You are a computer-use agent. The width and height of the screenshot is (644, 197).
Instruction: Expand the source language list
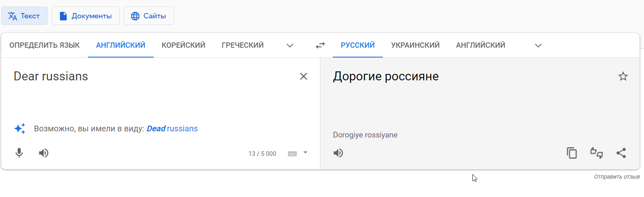pos(290,45)
